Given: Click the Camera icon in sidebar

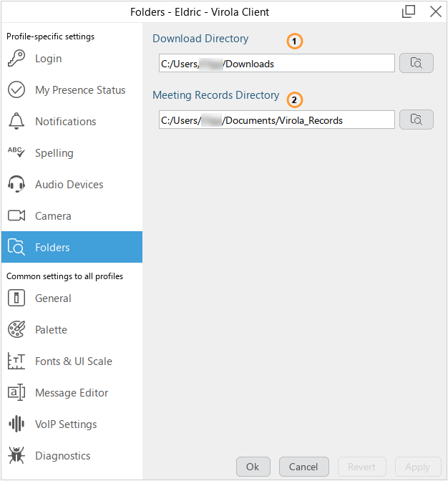Looking at the screenshot, I should [16, 216].
